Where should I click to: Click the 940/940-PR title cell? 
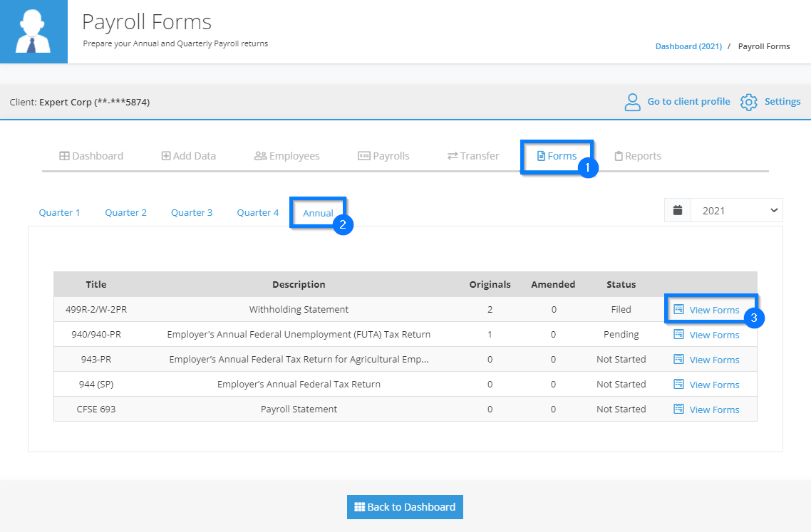tap(96, 334)
